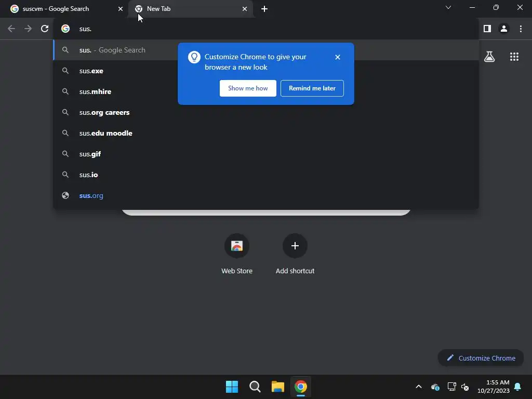
Task: Select the New Tab tab
Action: [x=191, y=9]
